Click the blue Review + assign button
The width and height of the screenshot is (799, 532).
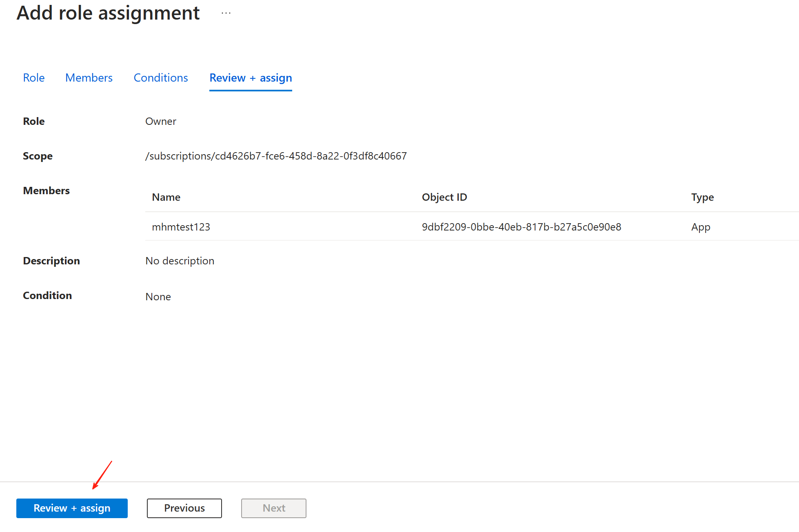coord(72,508)
